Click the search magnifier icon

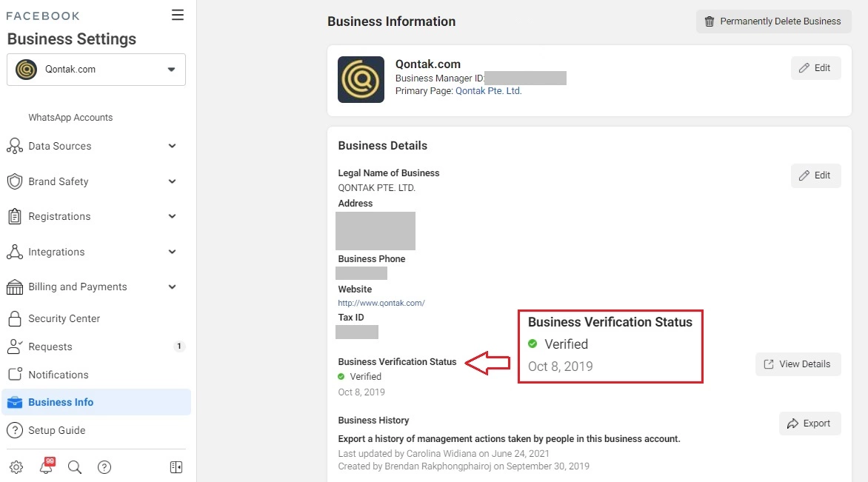(x=75, y=467)
